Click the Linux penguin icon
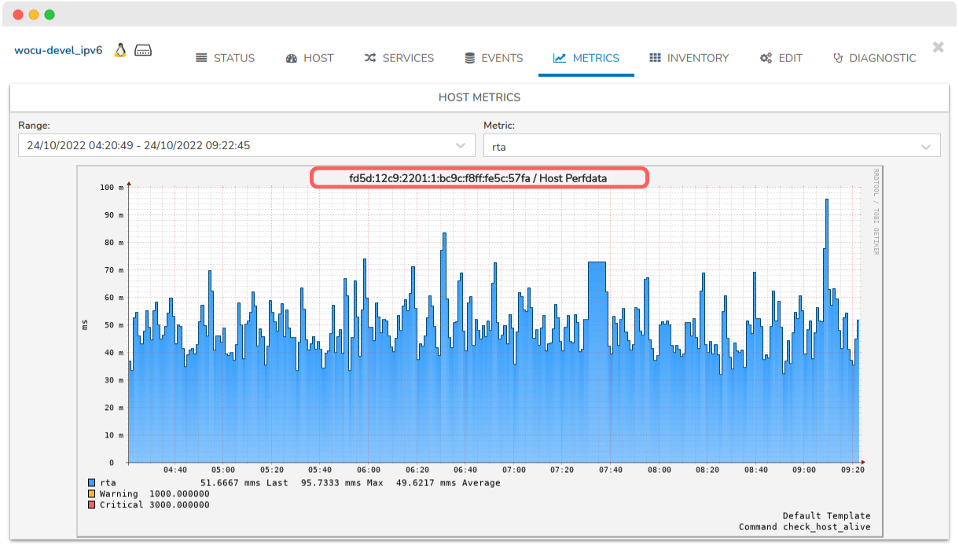This screenshot has width=959, height=560. coord(120,50)
